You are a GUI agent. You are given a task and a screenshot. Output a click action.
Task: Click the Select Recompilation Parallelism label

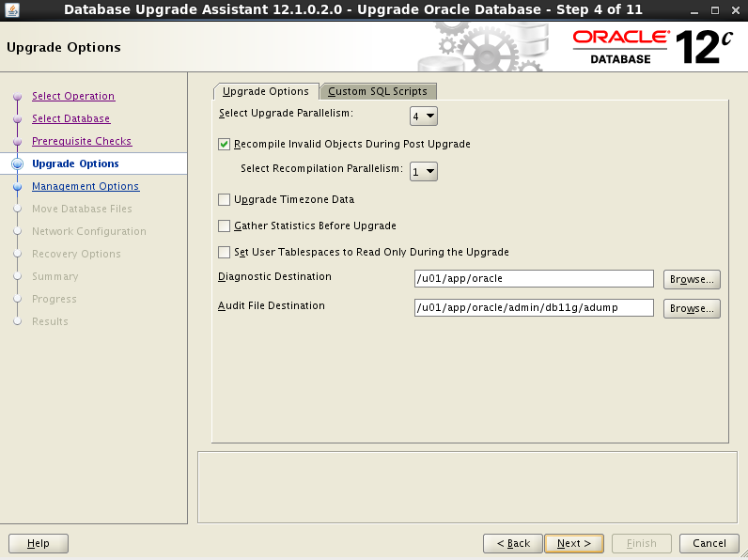(x=321, y=168)
